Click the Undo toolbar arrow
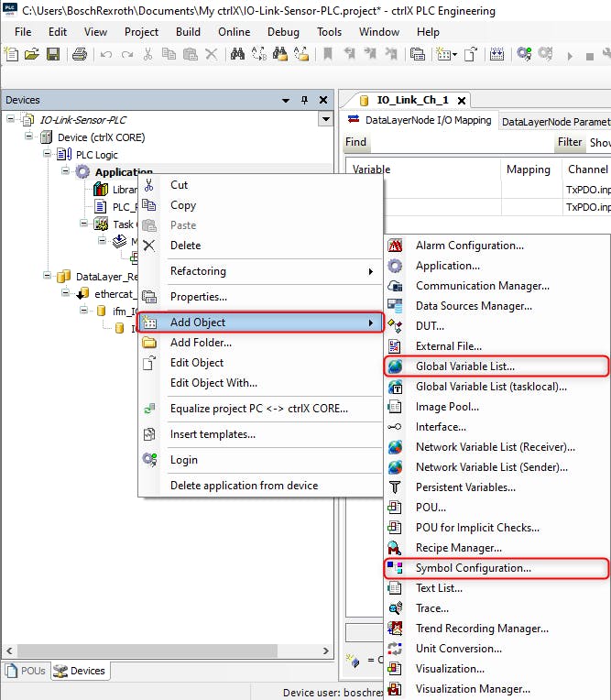Screen dimensions: 611x700 (105, 54)
